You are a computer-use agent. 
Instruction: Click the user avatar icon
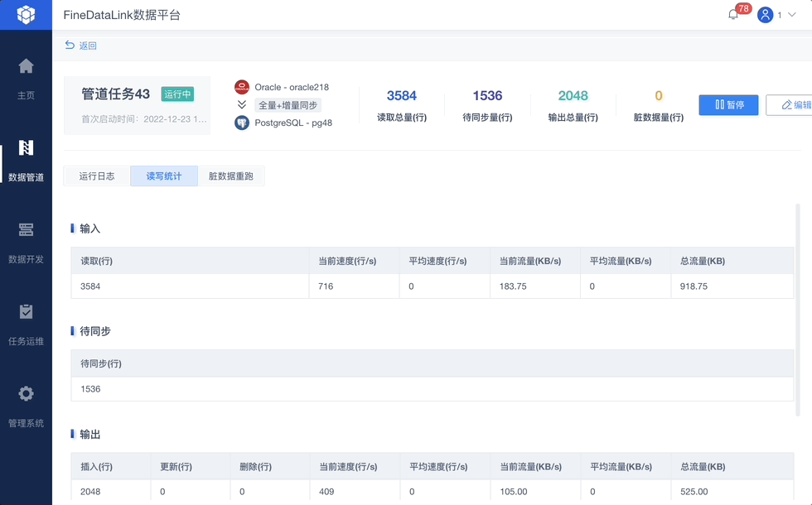coord(765,15)
